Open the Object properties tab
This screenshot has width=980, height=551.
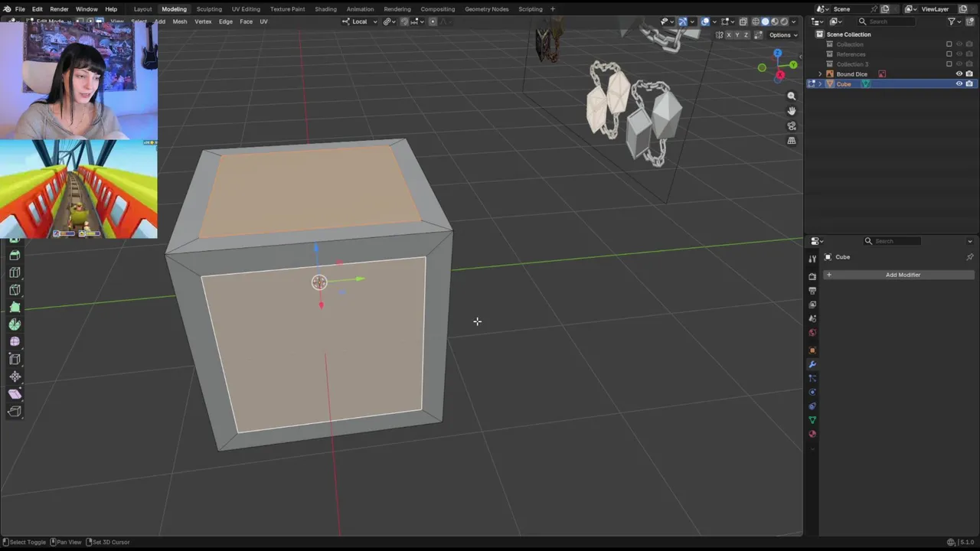click(812, 350)
